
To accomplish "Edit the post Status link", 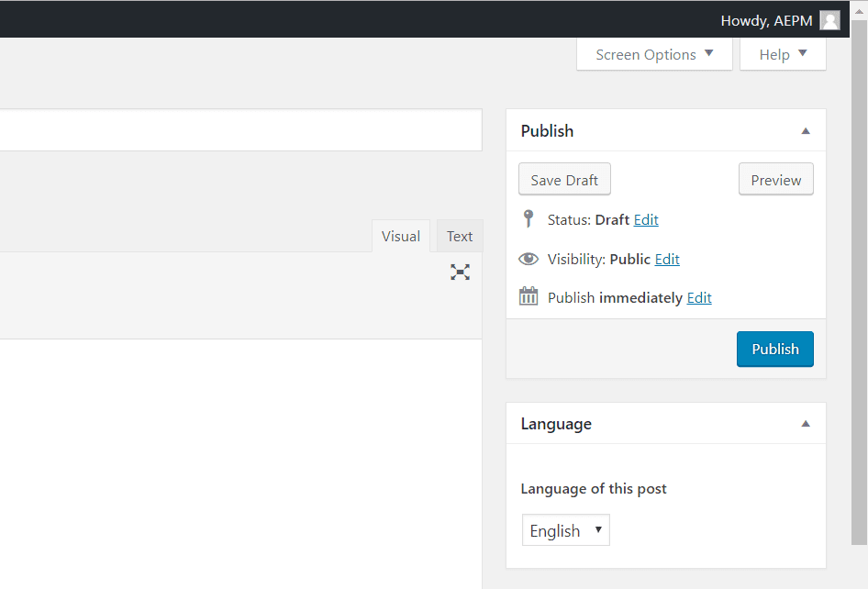I will coord(646,220).
